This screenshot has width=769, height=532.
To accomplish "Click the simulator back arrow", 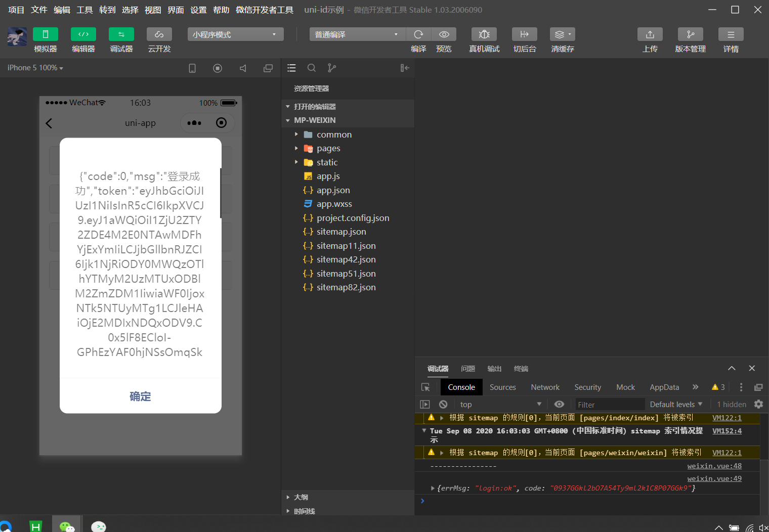I will click(x=49, y=123).
